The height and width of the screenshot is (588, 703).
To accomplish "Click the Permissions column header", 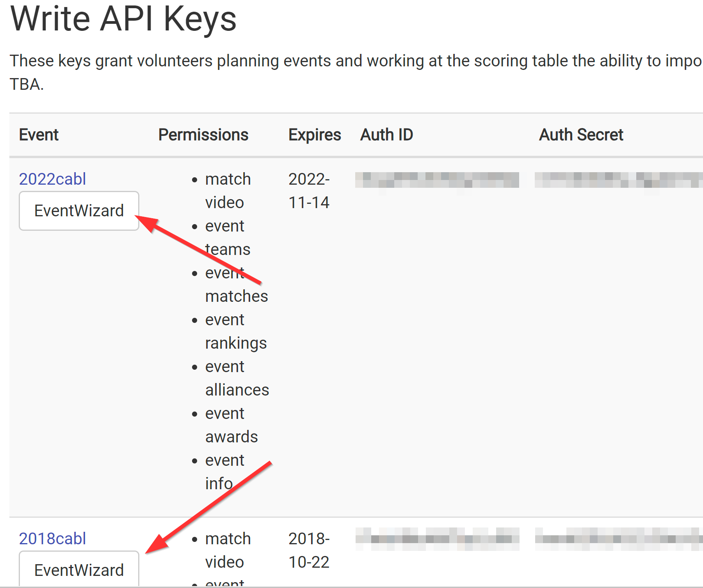I will pyautogui.click(x=203, y=134).
